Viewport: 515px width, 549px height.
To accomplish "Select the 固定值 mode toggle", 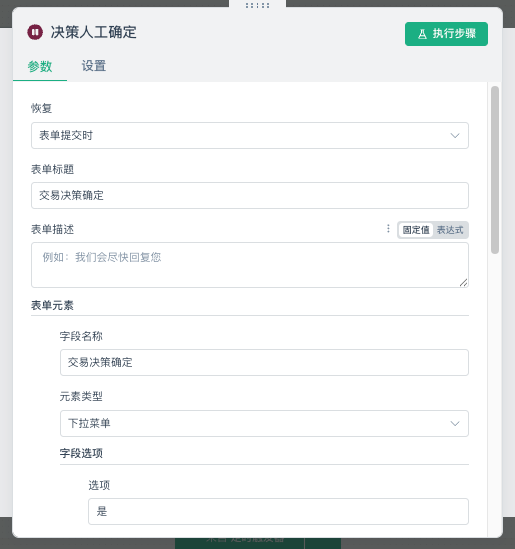I will tap(416, 230).
